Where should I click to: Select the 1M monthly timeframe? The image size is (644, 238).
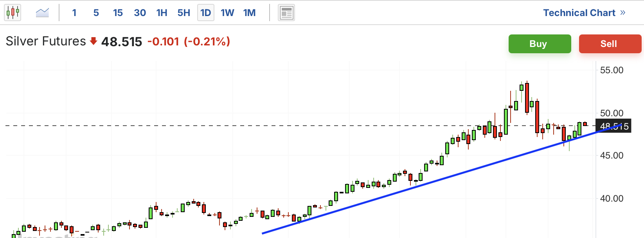coord(249,13)
